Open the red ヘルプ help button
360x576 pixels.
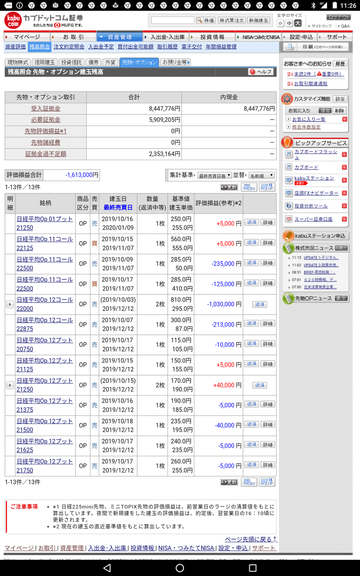coord(260,72)
